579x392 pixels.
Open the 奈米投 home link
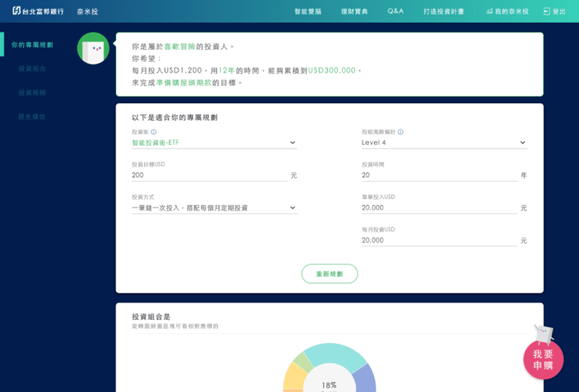pyautogui.click(x=87, y=12)
